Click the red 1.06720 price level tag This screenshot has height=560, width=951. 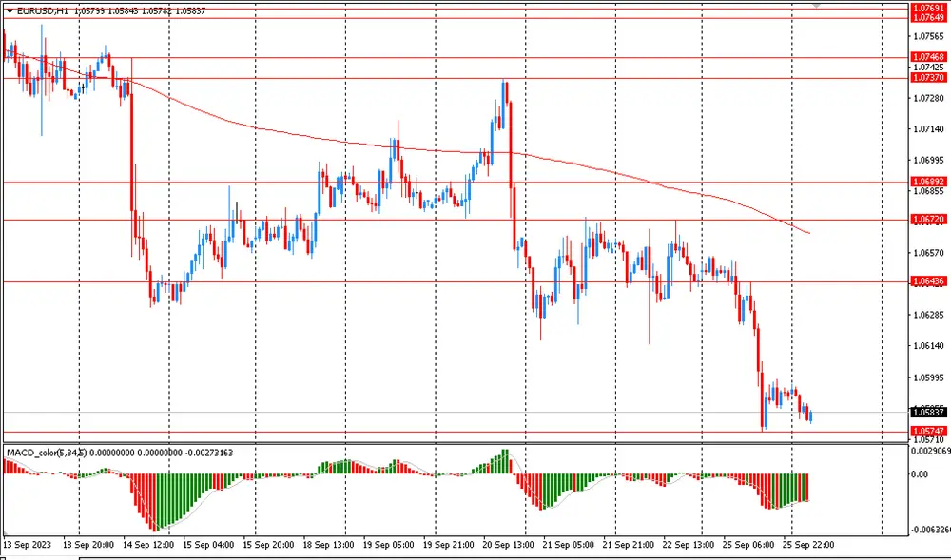pyautogui.click(x=928, y=220)
